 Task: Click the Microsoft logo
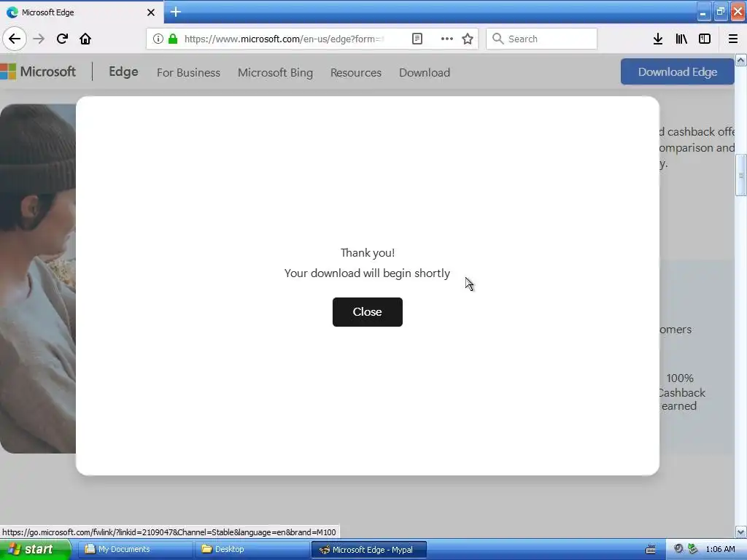click(x=38, y=72)
